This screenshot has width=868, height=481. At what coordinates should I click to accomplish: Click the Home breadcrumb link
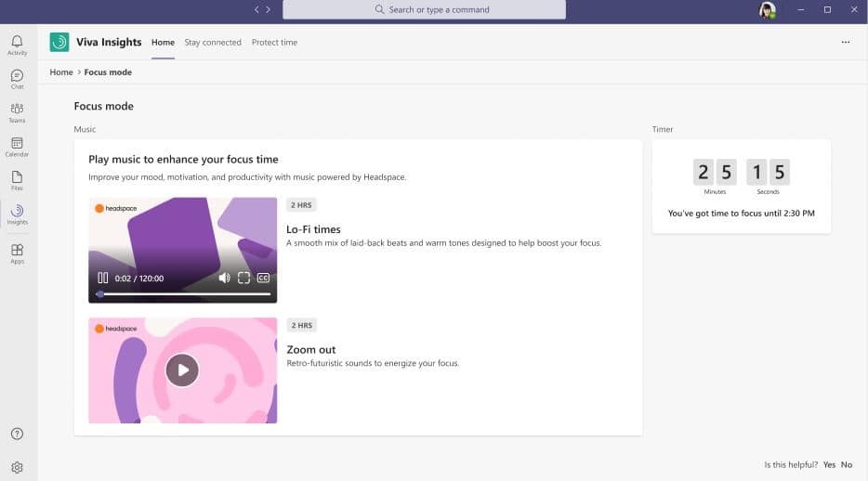61,71
